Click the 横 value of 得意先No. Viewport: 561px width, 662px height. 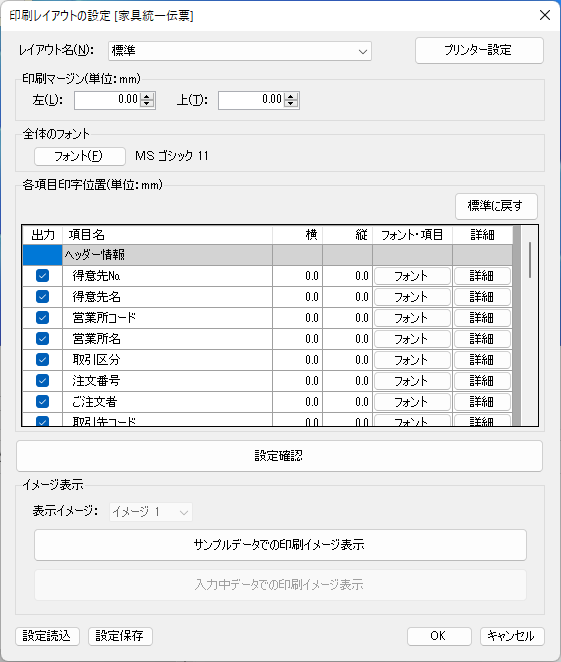(298, 276)
